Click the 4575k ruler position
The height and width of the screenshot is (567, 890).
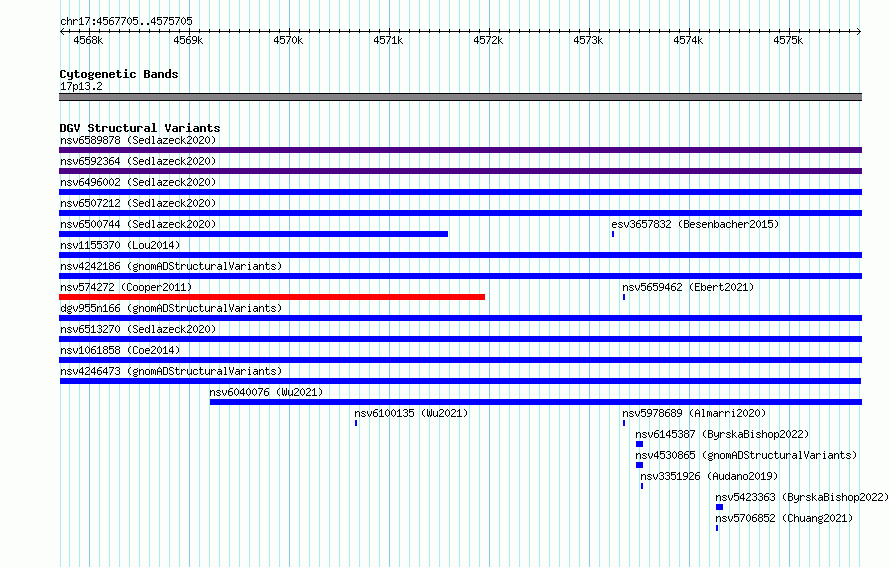pyautogui.click(x=788, y=40)
